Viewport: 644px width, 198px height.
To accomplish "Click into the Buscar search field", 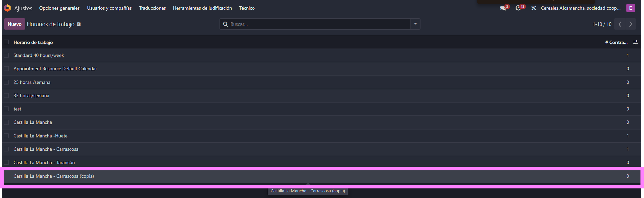I will [x=319, y=24].
